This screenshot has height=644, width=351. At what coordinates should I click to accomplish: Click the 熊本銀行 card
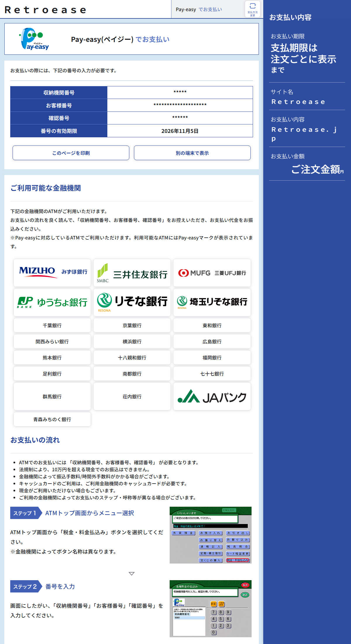[x=52, y=357]
